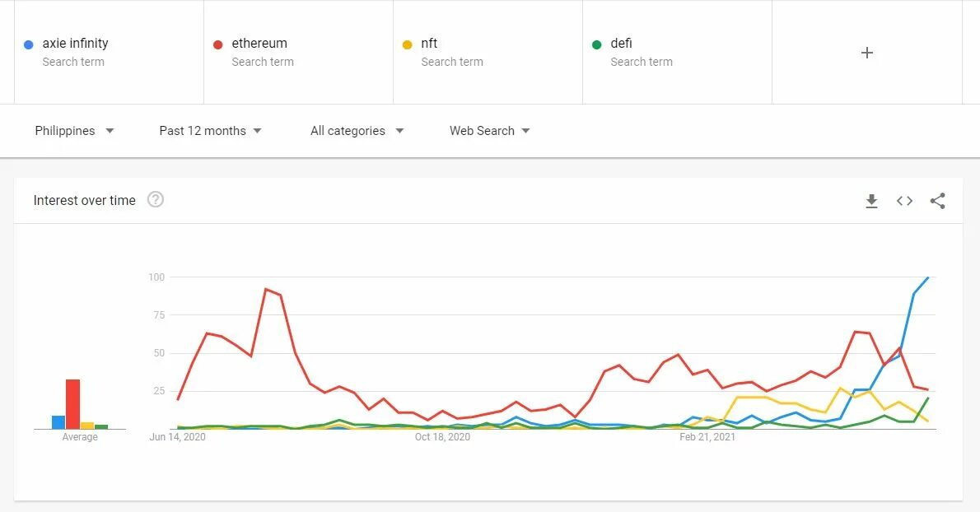
Task: Click the share chart icon
Action: point(937,201)
